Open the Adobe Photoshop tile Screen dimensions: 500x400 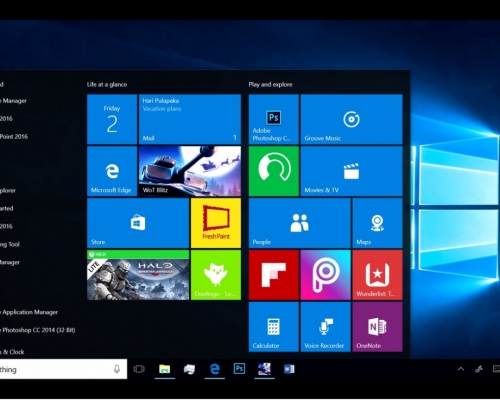coord(274,119)
